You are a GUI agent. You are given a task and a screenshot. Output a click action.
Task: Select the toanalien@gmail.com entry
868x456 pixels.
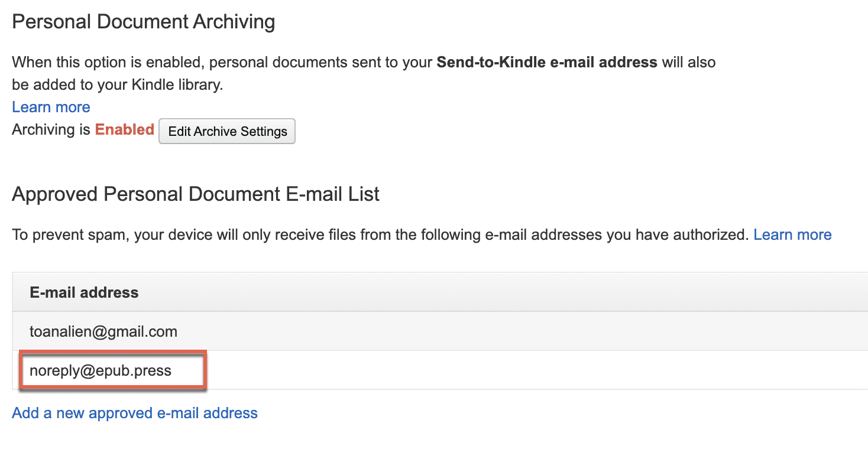point(103,331)
